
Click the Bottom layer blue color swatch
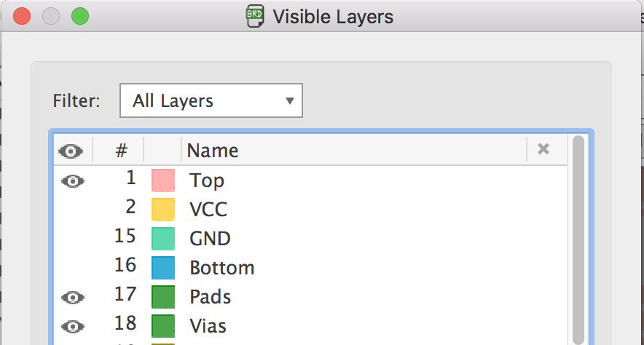pos(163,268)
